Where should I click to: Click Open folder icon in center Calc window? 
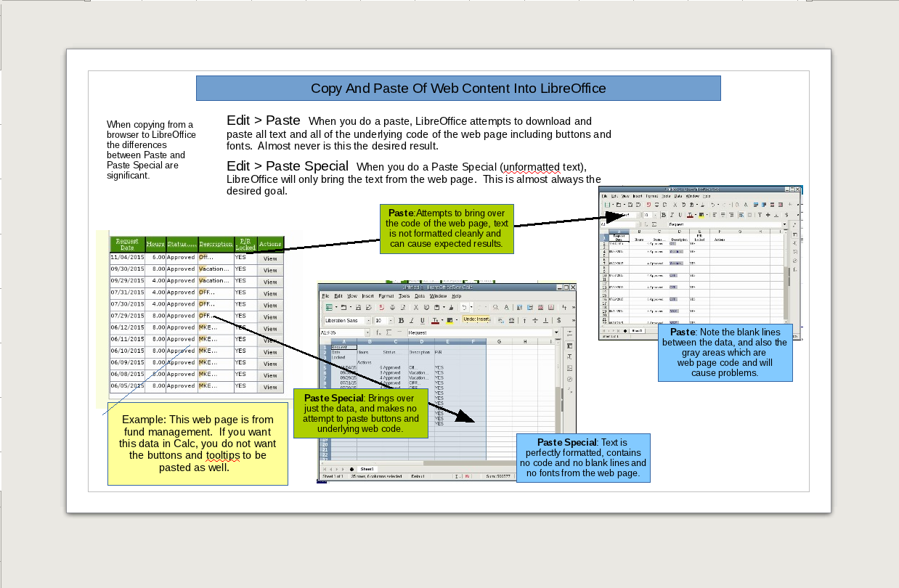point(343,307)
